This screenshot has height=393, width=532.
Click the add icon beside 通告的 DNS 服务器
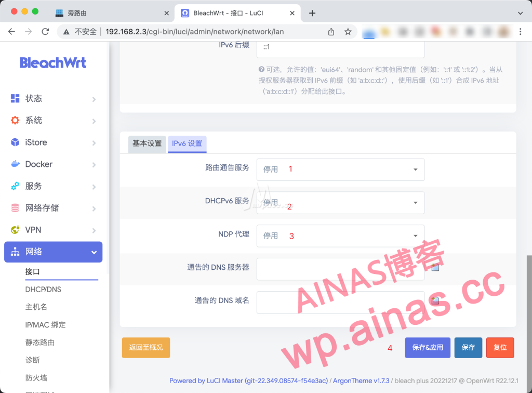click(x=435, y=267)
